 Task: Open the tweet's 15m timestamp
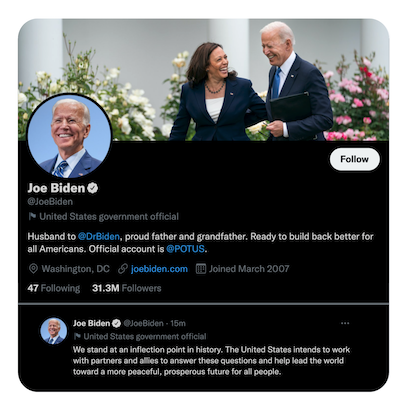178,323
